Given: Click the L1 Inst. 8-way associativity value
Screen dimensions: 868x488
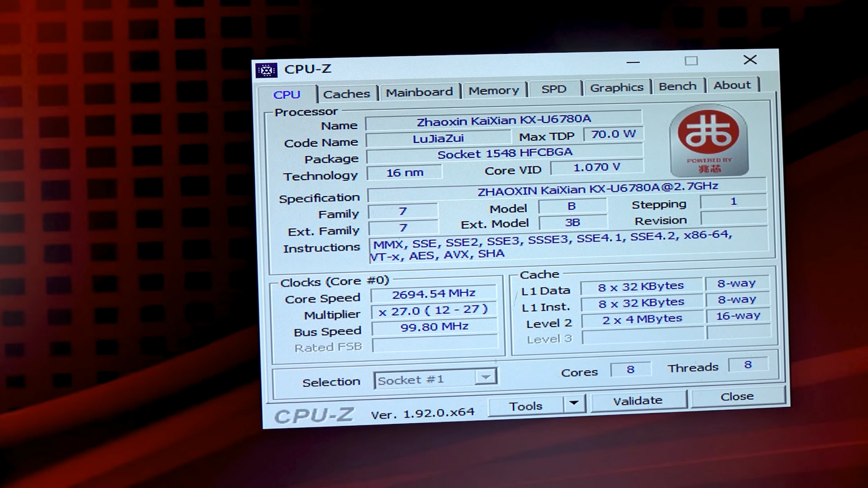Looking at the screenshot, I should (737, 300).
